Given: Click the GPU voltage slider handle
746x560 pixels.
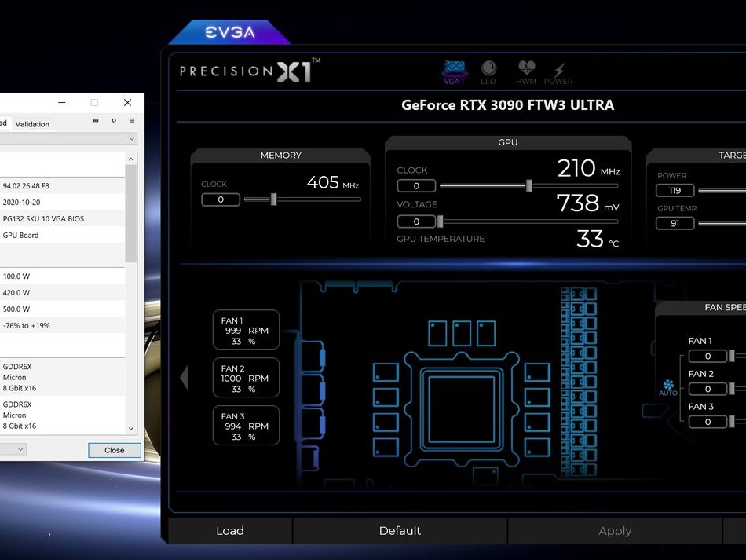Looking at the screenshot, I should point(440,221).
